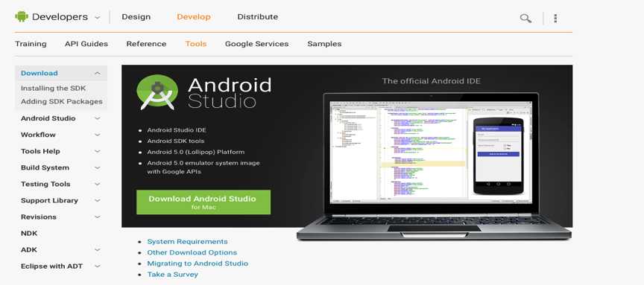The image size is (644, 285).
Task: Expand the Revisions chevron
Action: 98,217
